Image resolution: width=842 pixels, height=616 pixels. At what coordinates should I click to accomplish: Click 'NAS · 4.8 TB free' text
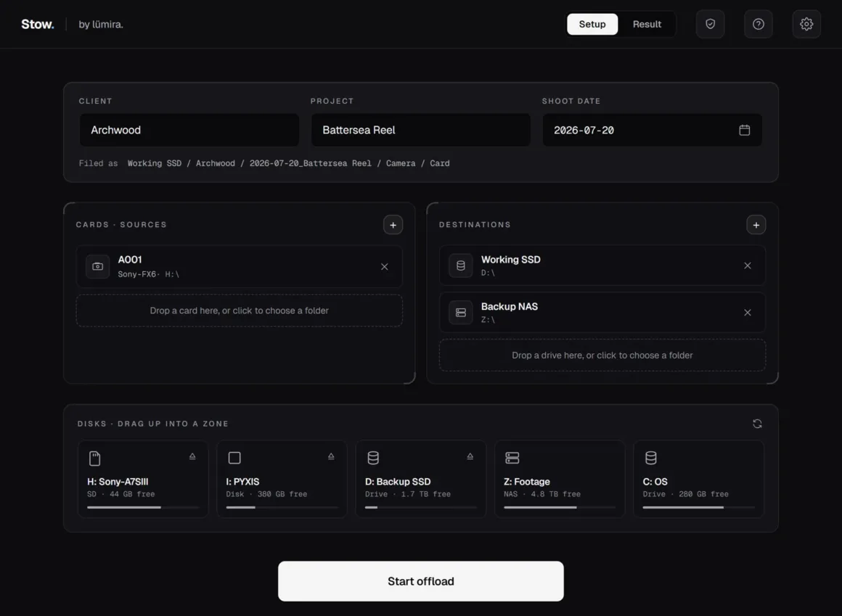pyautogui.click(x=542, y=494)
